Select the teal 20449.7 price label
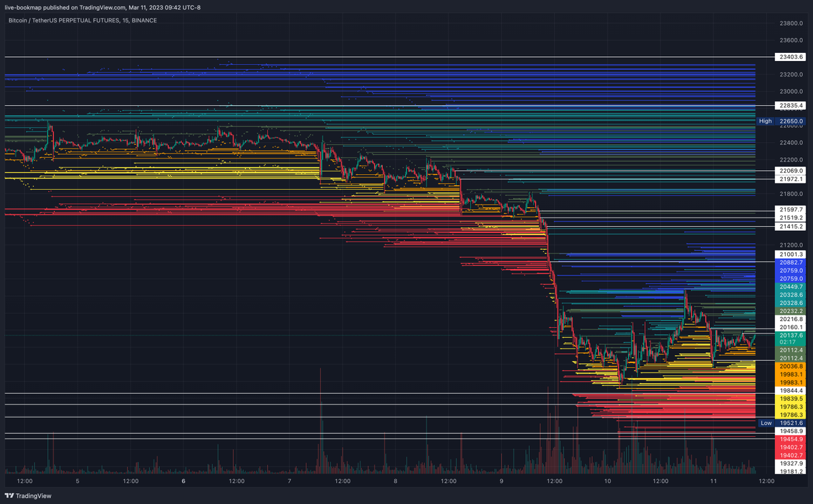813x504 pixels. click(791, 287)
